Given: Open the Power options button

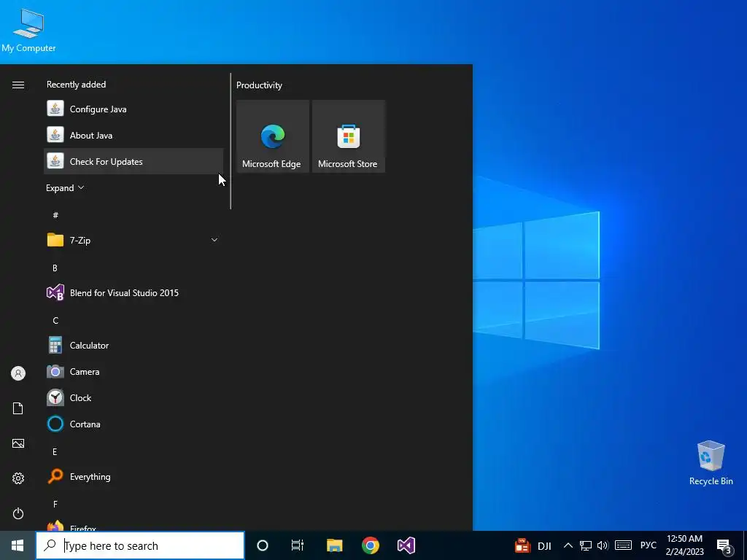Looking at the screenshot, I should click(18, 513).
